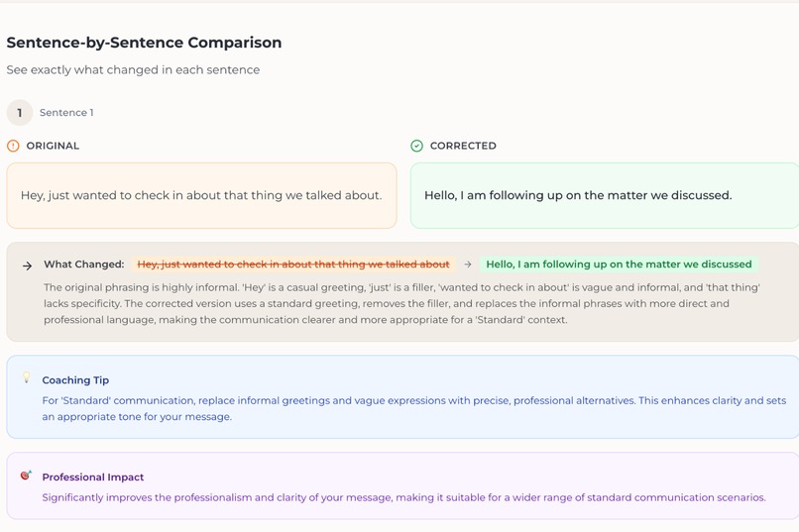Click the target icon in Professional Impact

(x=26, y=475)
